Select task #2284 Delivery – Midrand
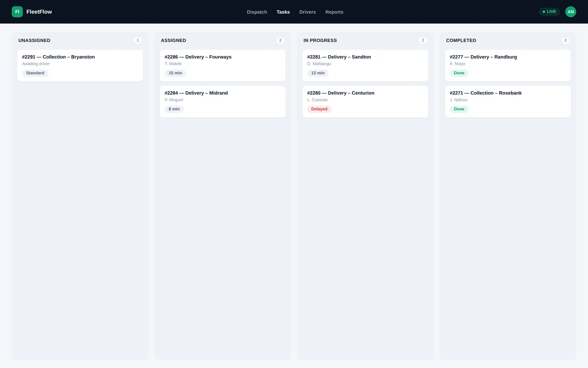This screenshot has width=588, height=368. (x=223, y=102)
